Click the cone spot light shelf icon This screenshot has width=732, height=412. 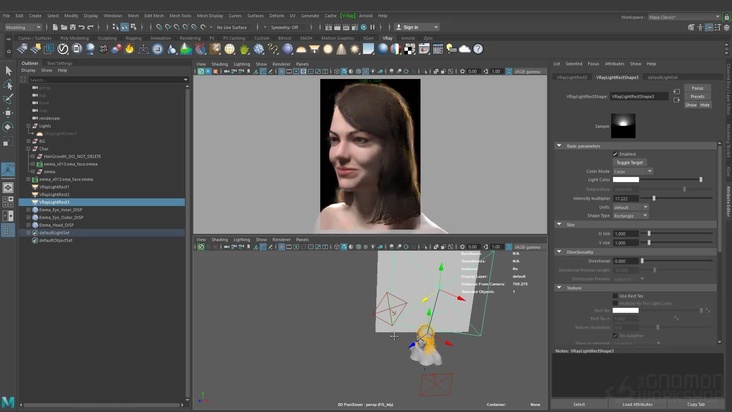pyautogui.click(x=341, y=49)
